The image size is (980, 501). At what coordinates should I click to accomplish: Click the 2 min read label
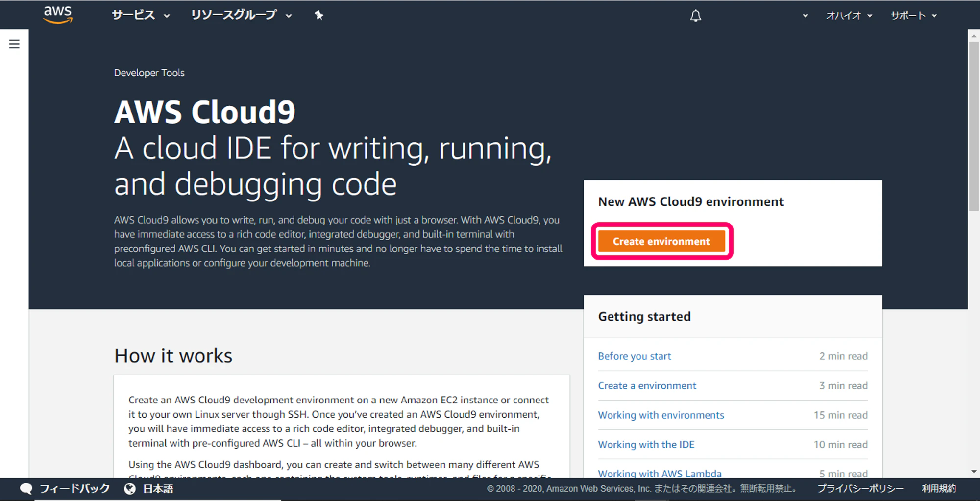tap(843, 356)
